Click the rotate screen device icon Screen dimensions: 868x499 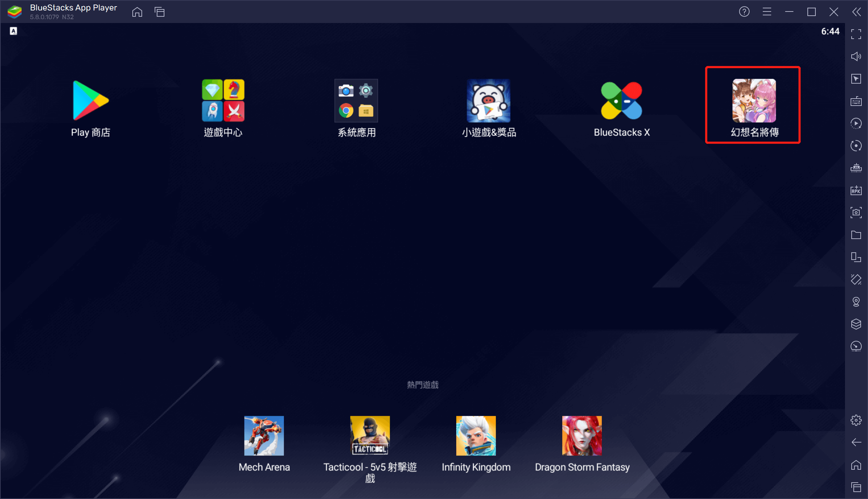(856, 257)
